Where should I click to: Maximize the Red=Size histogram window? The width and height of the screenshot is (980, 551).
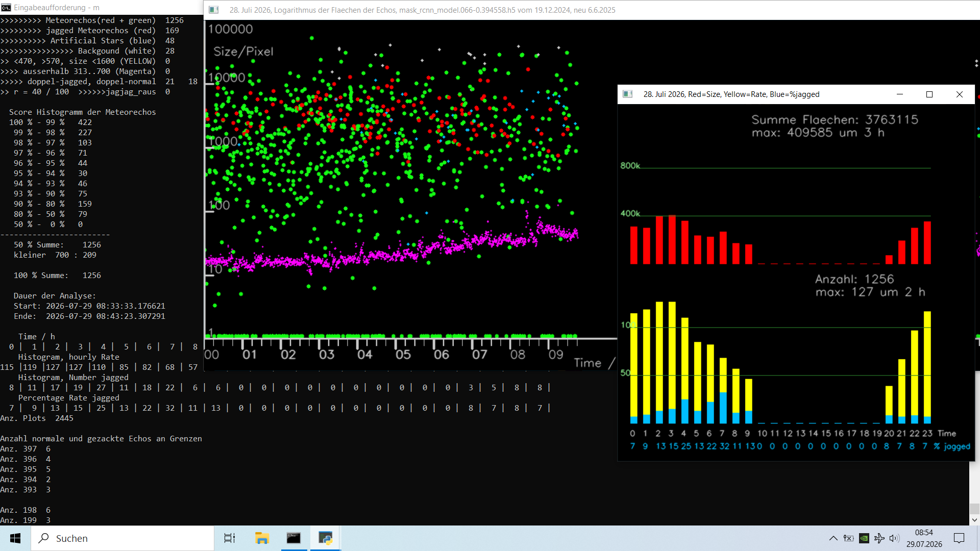[929, 94]
